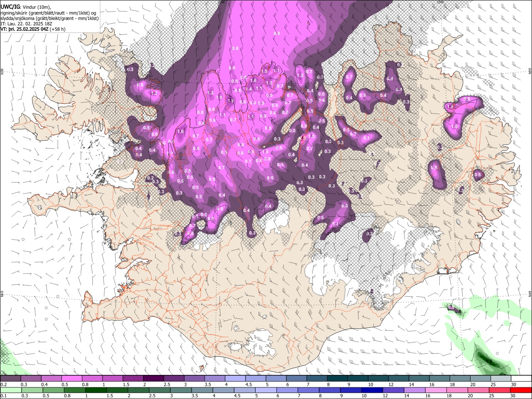Select the lower-row bright red swatch starting at 30
The width and height of the screenshot is (532, 399).
tap(521, 390)
